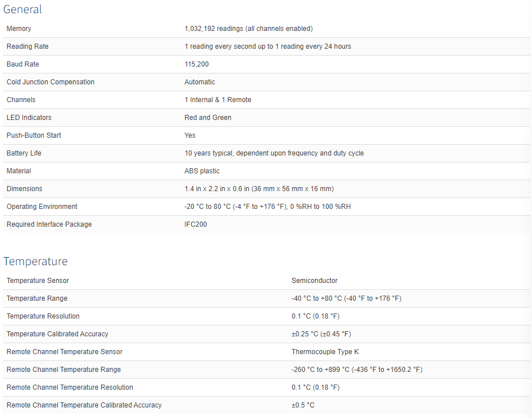Select the LED Indicators row label
The image size is (532, 419).
29,118
